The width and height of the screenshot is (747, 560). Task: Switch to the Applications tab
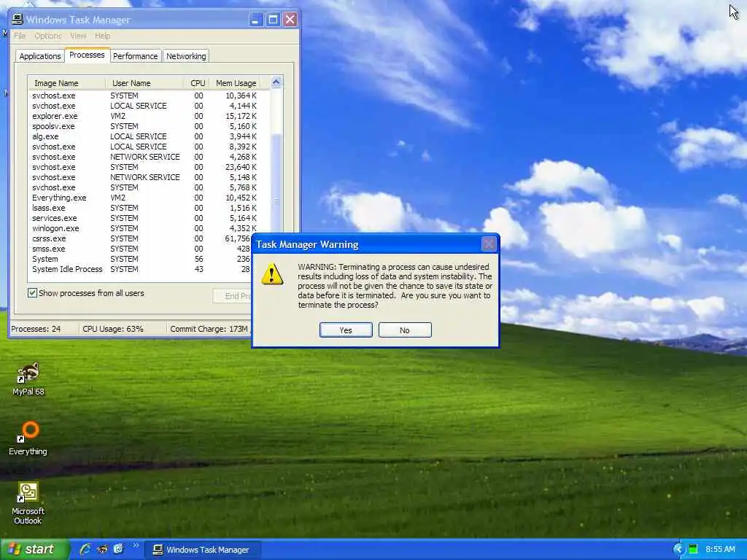coord(40,56)
